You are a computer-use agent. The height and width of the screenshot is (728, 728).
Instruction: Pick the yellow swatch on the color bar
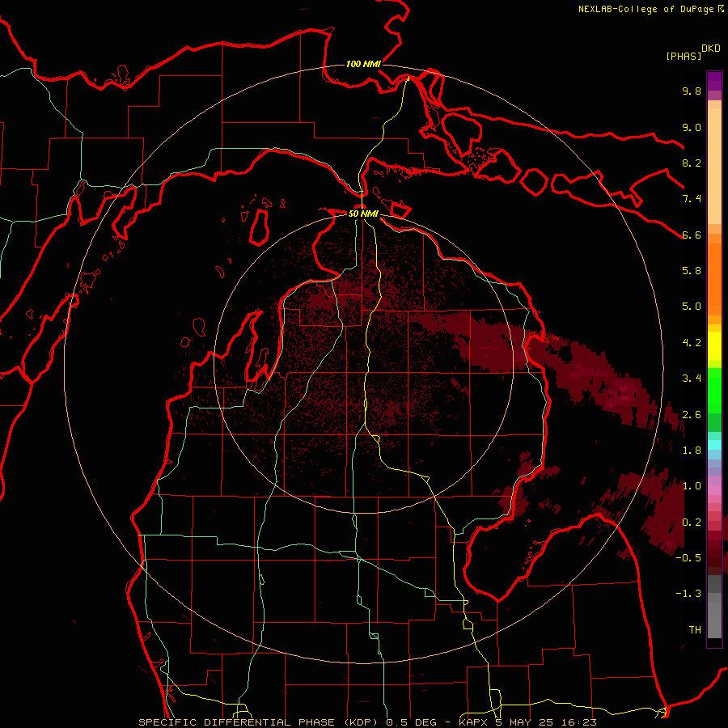pos(714,346)
